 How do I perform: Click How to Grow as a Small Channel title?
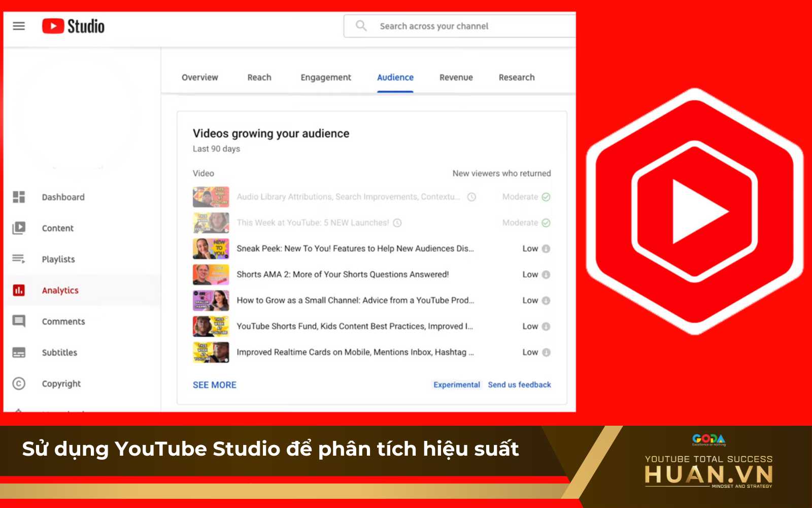355,300
